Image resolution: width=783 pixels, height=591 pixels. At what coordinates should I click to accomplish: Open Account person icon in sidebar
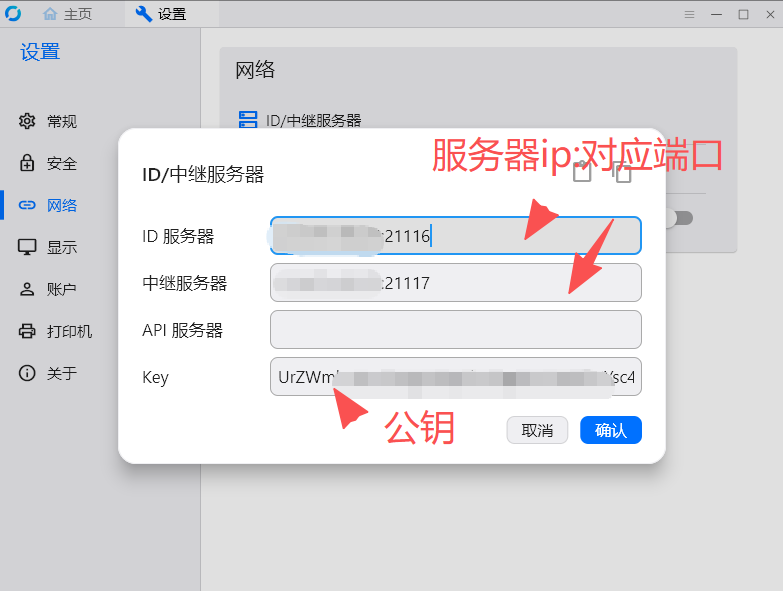click(x=27, y=289)
